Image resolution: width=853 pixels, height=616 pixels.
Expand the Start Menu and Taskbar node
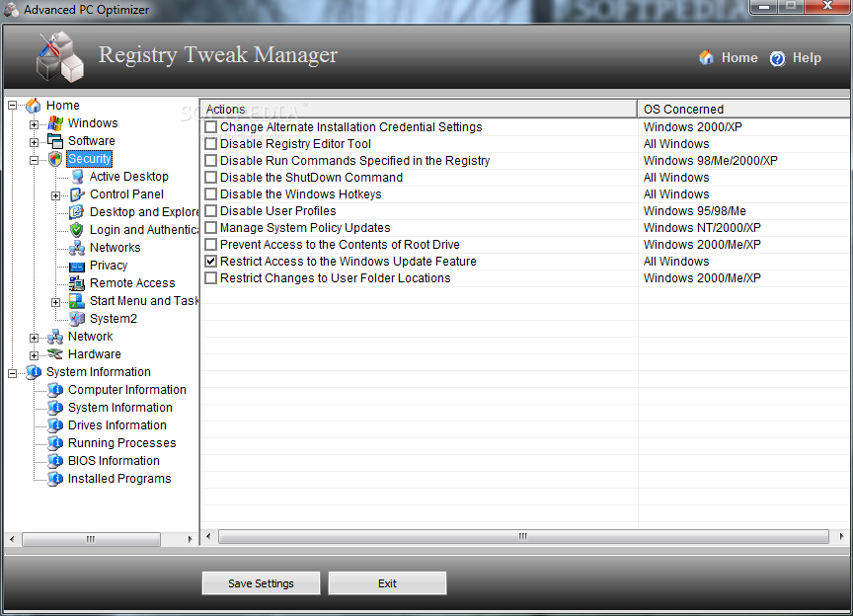pos(55,302)
